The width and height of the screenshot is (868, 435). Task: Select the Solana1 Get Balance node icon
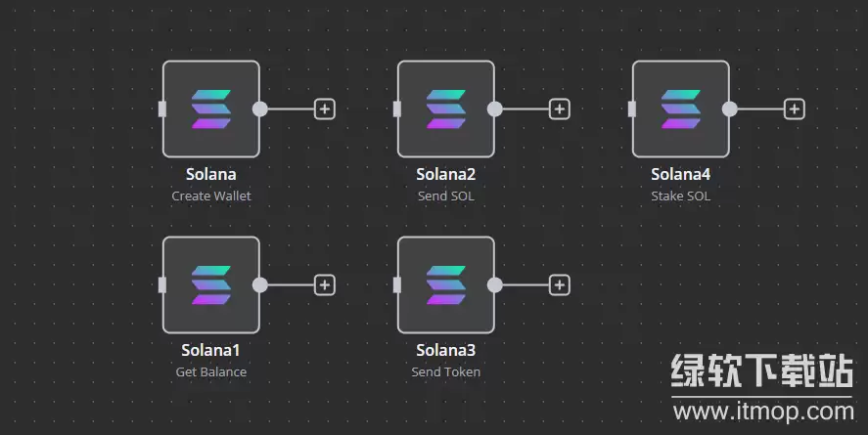tap(211, 284)
